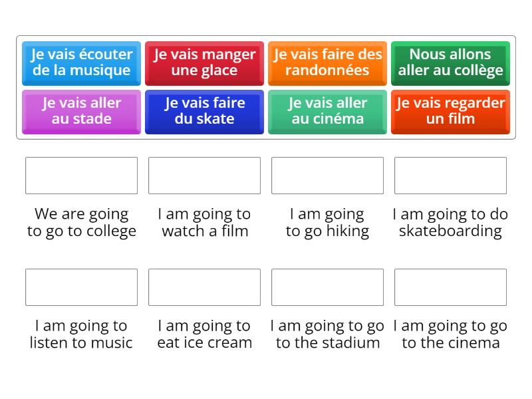
Task: Click the drop box above 'I am going to go hiking'
Action: 327,176
